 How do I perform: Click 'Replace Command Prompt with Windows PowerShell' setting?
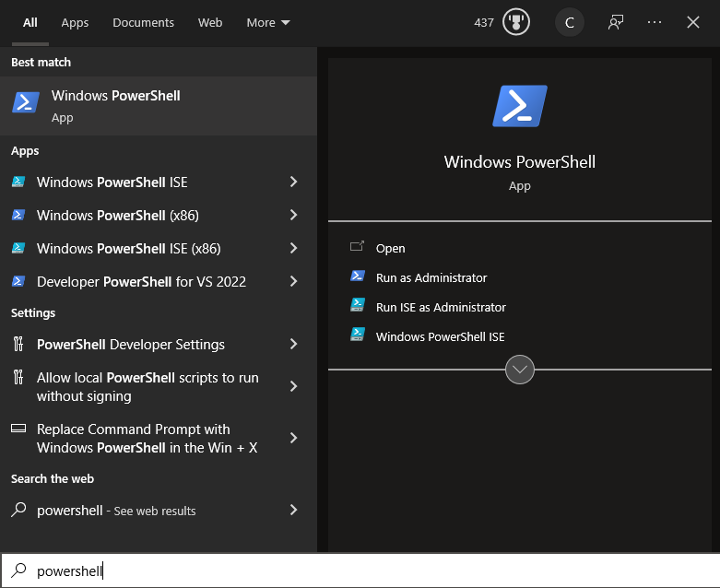[x=147, y=438]
